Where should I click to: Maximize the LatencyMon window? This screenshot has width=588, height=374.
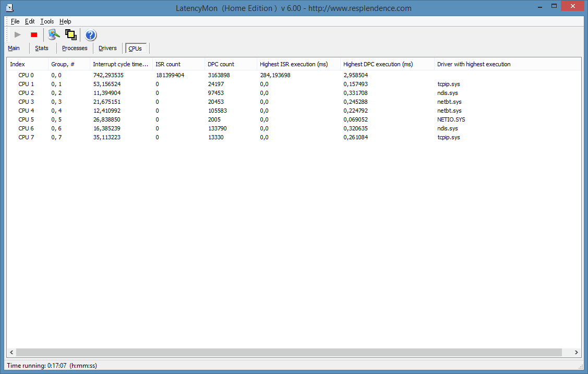[554, 6]
